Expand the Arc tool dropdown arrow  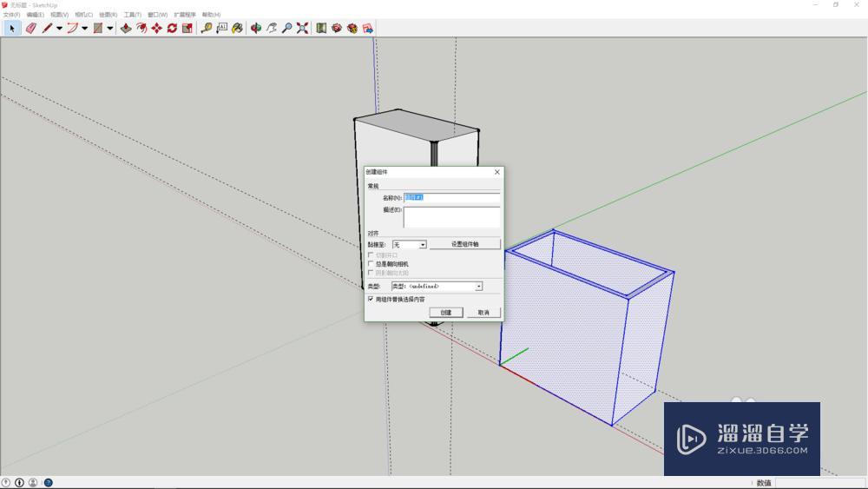(x=85, y=29)
